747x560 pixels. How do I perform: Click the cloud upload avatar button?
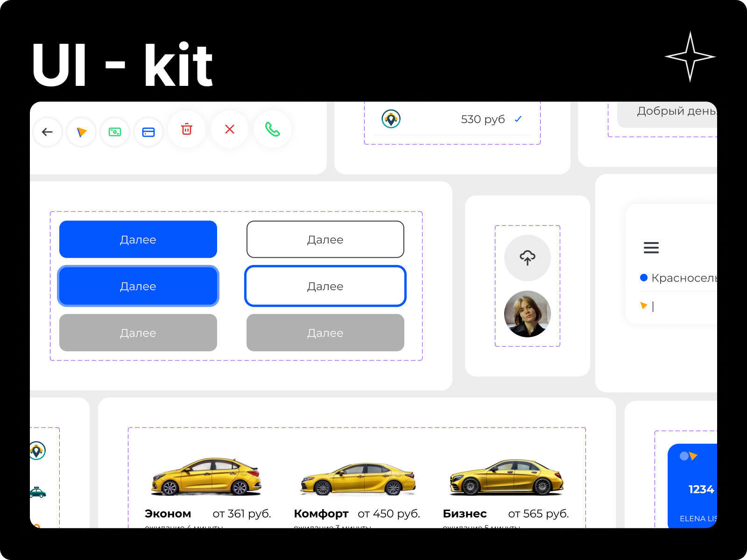(528, 258)
